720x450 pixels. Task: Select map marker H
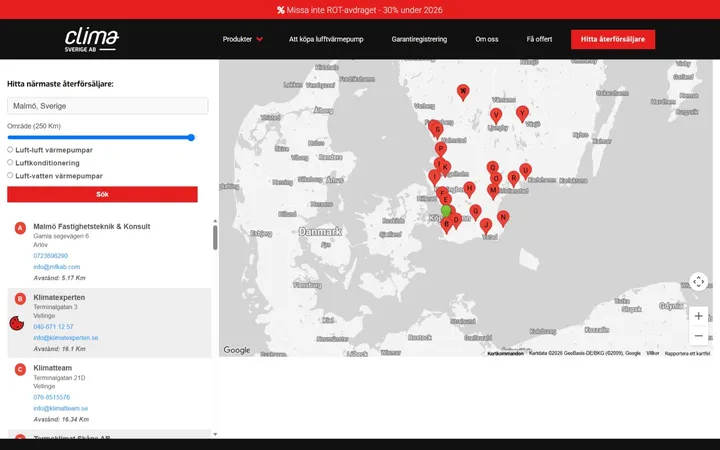pyautogui.click(x=469, y=188)
